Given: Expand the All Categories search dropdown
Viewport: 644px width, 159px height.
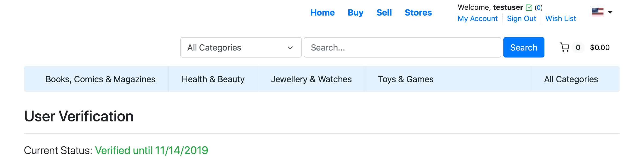Looking at the screenshot, I should click(x=241, y=47).
